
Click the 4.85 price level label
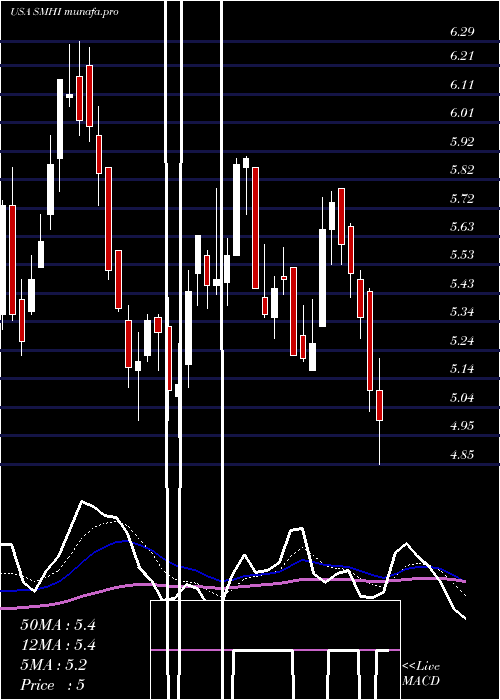tap(462, 455)
